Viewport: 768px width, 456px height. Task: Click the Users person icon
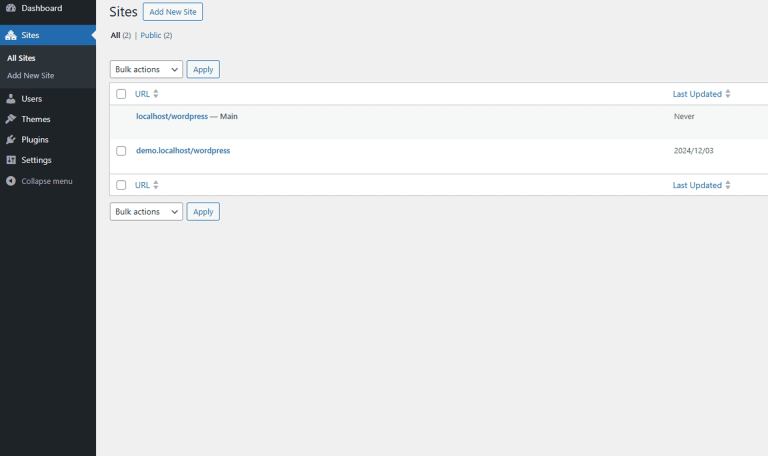[x=11, y=99]
